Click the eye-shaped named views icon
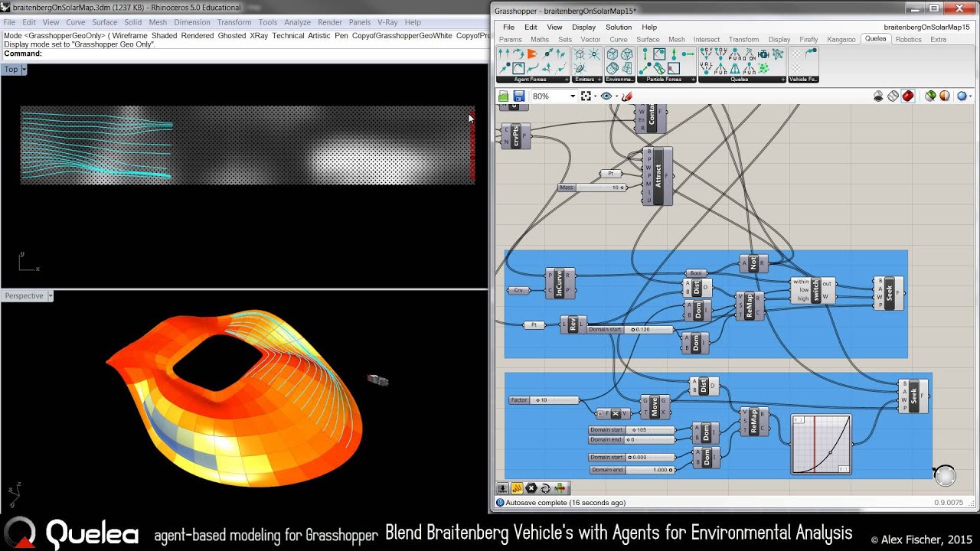Screen dimensions: 980x551 point(606,96)
